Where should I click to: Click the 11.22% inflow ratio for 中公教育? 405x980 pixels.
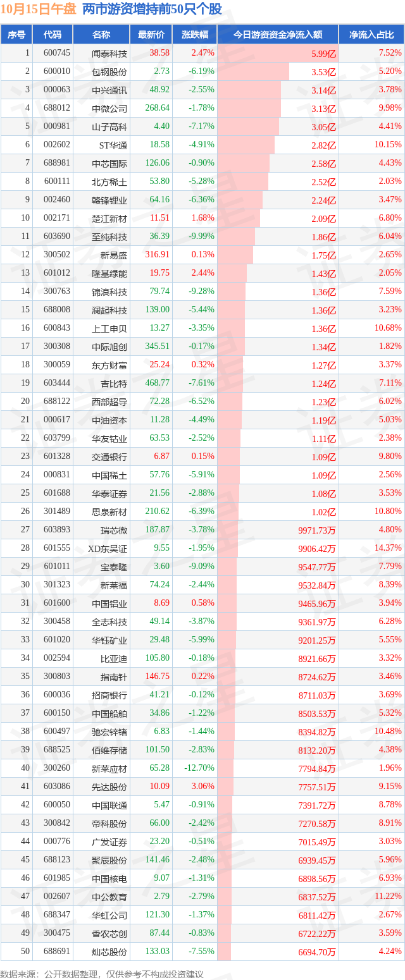click(x=389, y=897)
